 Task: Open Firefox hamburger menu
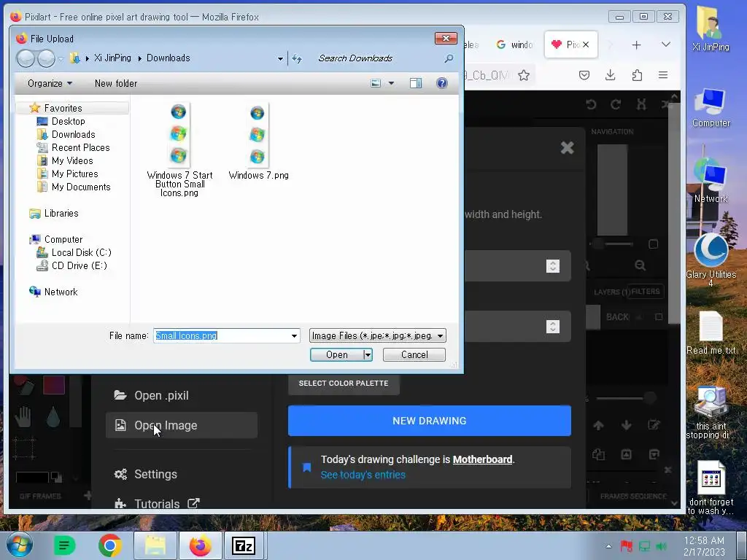662,75
